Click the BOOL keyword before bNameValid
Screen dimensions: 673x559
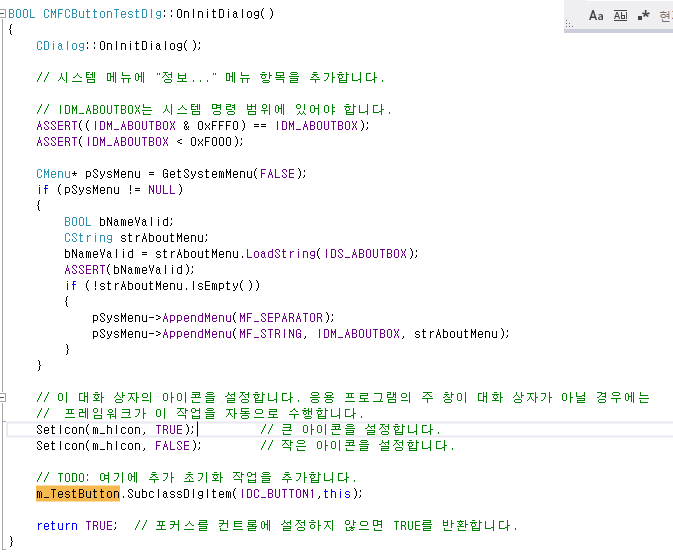[x=78, y=222]
